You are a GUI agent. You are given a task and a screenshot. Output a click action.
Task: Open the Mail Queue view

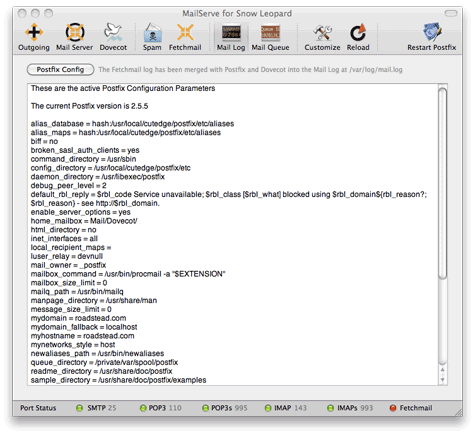pos(270,37)
